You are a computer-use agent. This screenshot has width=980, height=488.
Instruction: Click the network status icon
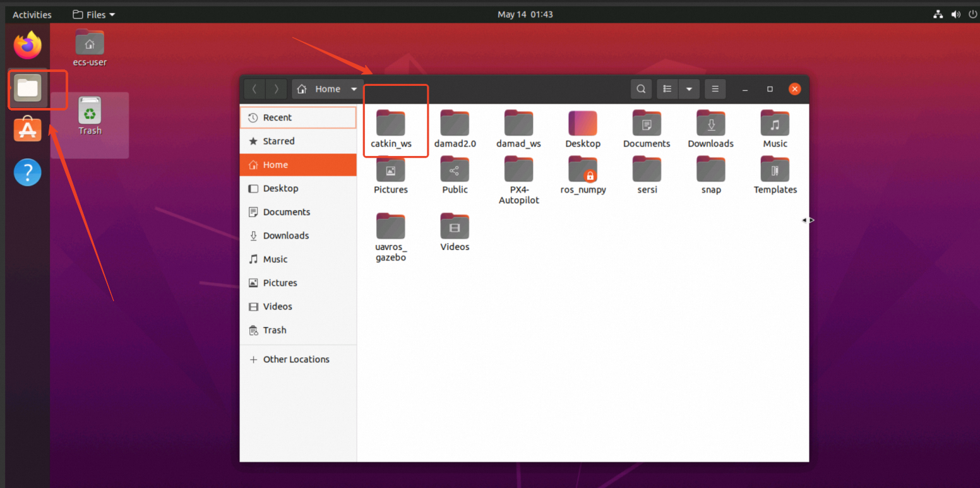pyautogui.click(x=938, y=15)
